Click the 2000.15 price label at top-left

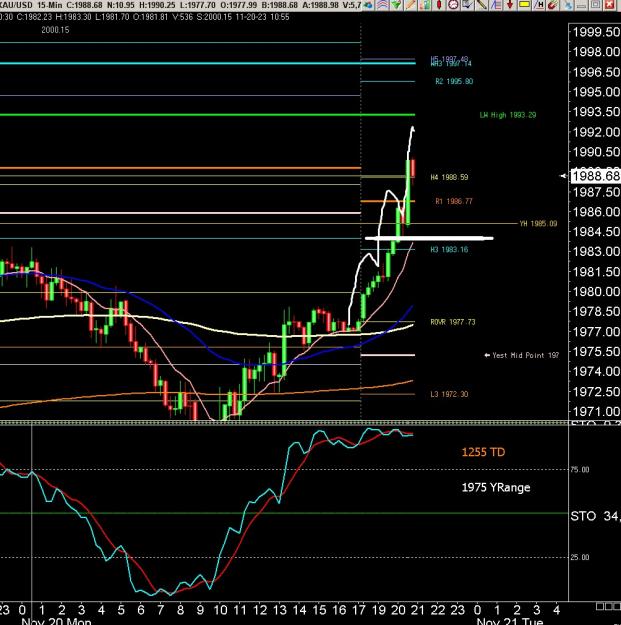[55, 30]
